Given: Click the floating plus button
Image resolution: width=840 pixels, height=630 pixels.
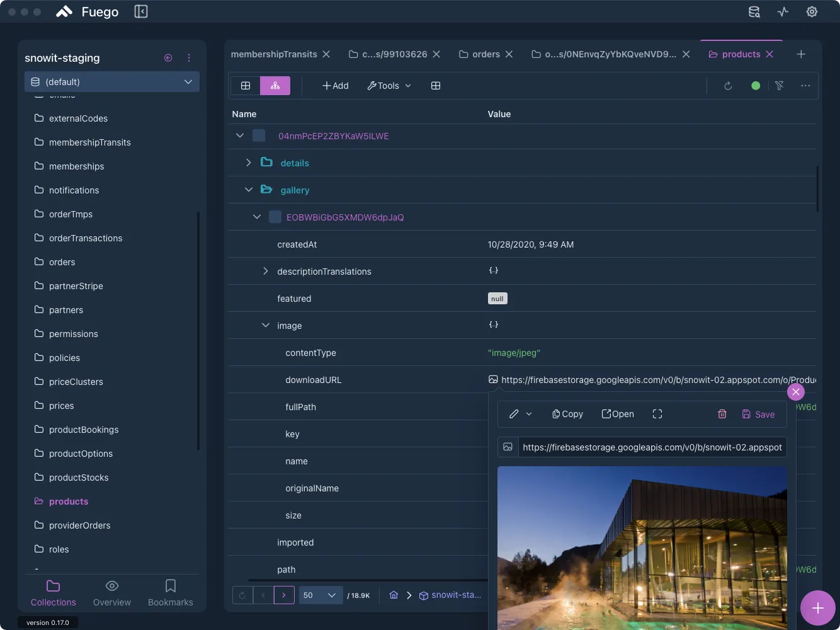Looking at the screenshot, I should click(x=817, y=608).
